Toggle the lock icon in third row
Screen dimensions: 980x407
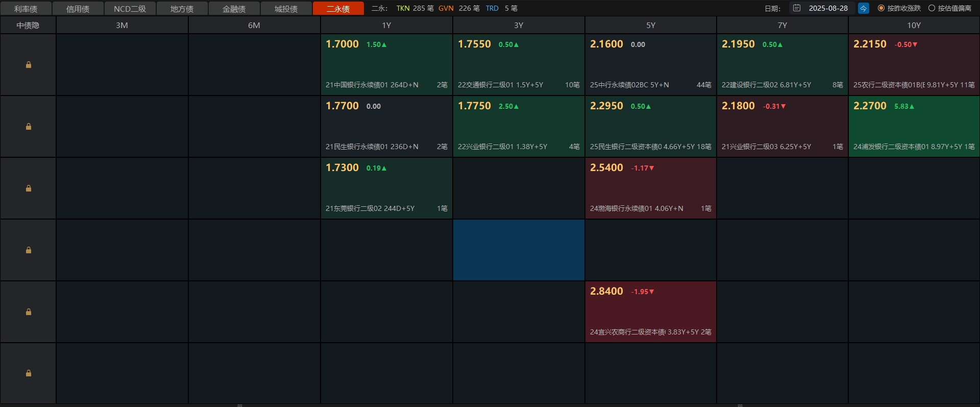pos(29,188)
